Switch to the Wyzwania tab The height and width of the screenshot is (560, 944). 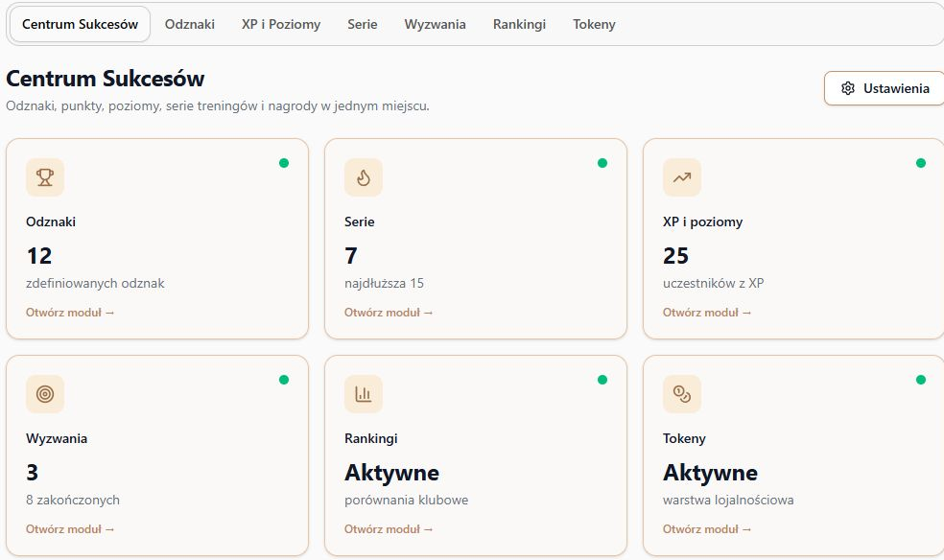(436, 24)
